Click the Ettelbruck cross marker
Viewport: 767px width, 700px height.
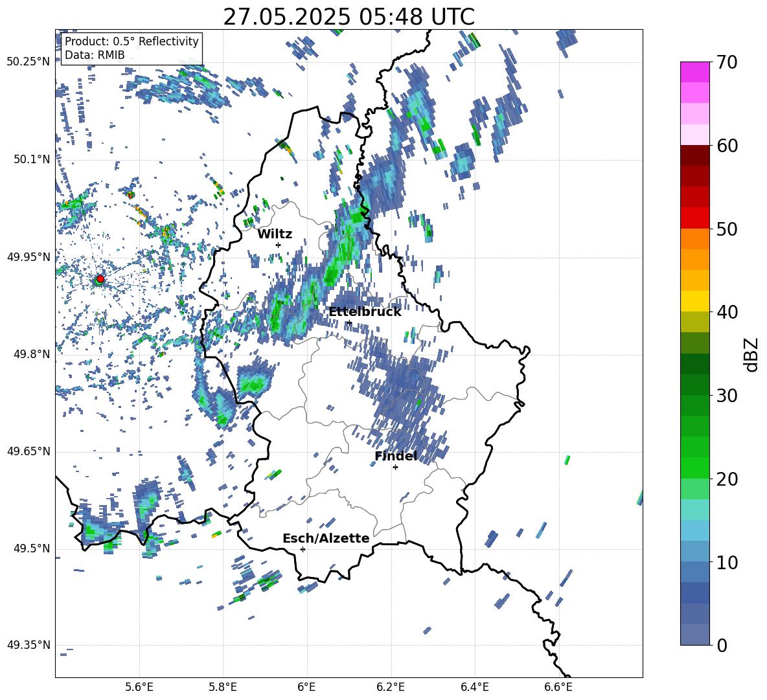coord(349,322)
